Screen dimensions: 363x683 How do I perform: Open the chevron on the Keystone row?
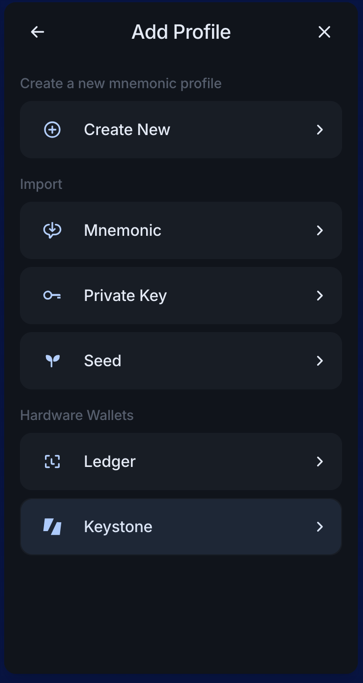(320, 527)
